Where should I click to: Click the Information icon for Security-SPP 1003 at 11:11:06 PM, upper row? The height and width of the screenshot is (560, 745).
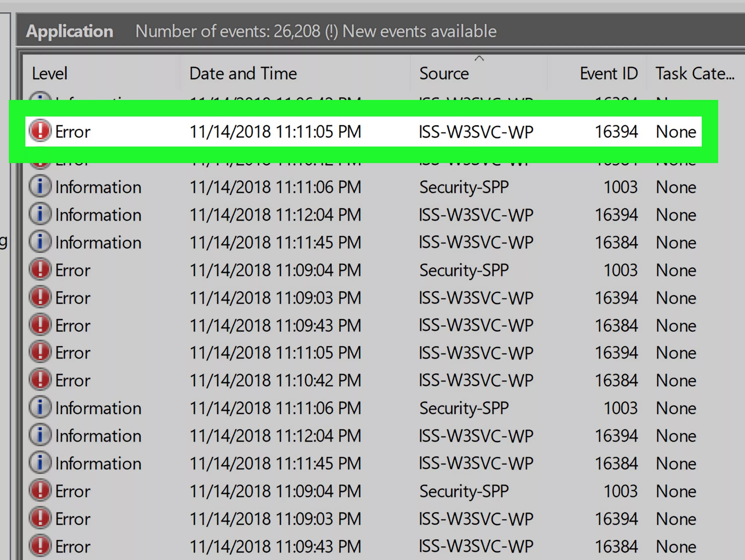(x=40, y=186)
